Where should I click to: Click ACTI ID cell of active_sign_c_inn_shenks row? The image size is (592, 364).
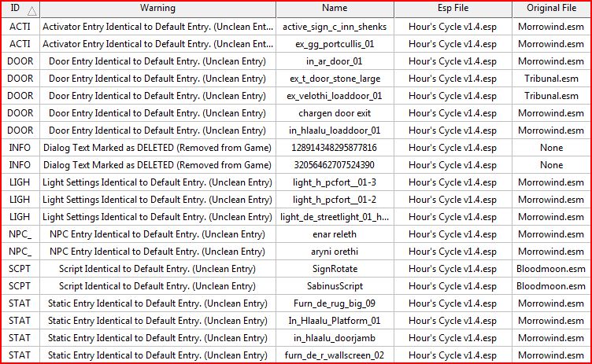tap(20, 27)
